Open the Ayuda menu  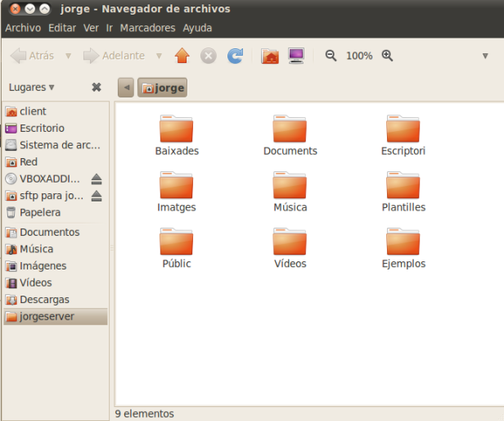coord(197,28)
